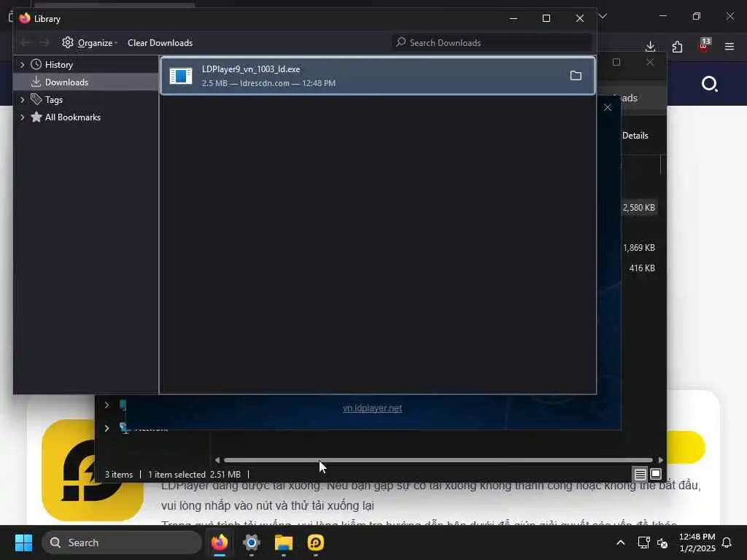The height and width of the screenshot is (560, 747).
Task: Click scrollbar right arrow in Explorer
Action: [x=660, y=460]
